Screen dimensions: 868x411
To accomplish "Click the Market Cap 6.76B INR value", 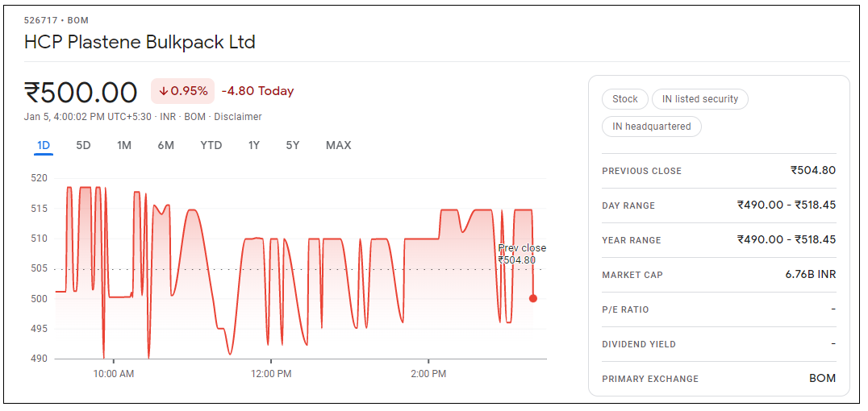I will [810, 275].
